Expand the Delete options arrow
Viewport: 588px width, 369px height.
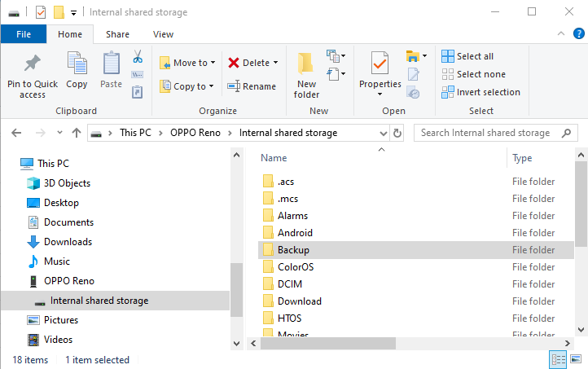pos(275,63)
